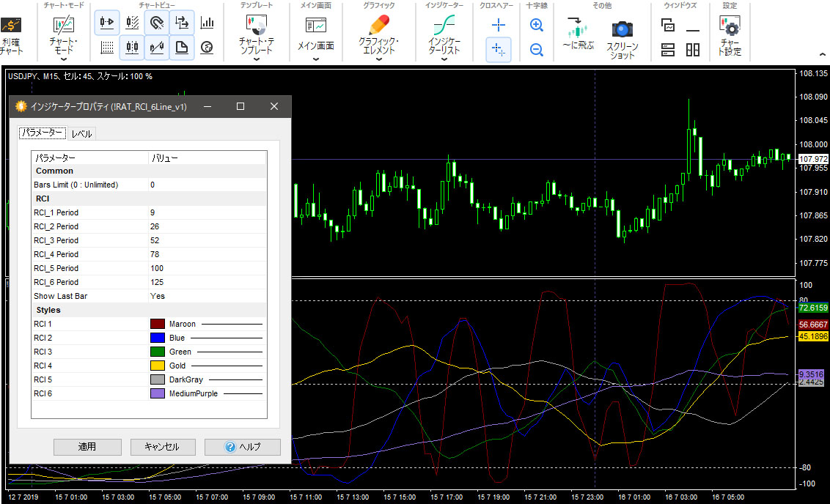This screenshot has width=830, height=504.
Task: Expand the インジケーターリスト dropdown
Action: 444,60
